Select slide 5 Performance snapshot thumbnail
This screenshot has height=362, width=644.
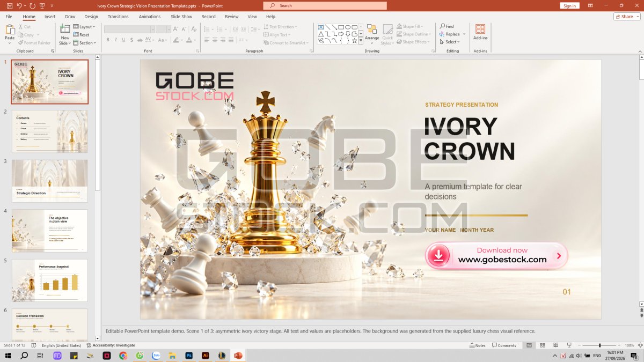click(49, 280)
